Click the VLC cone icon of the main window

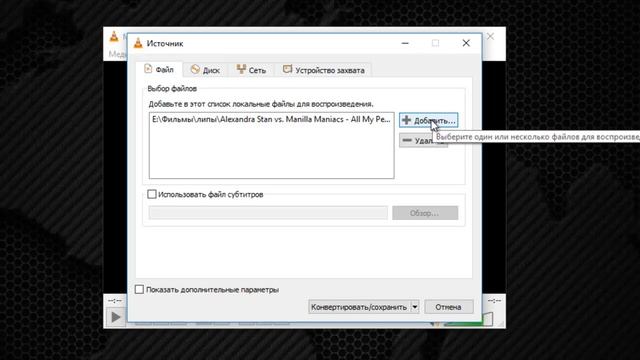coord(114,37)
